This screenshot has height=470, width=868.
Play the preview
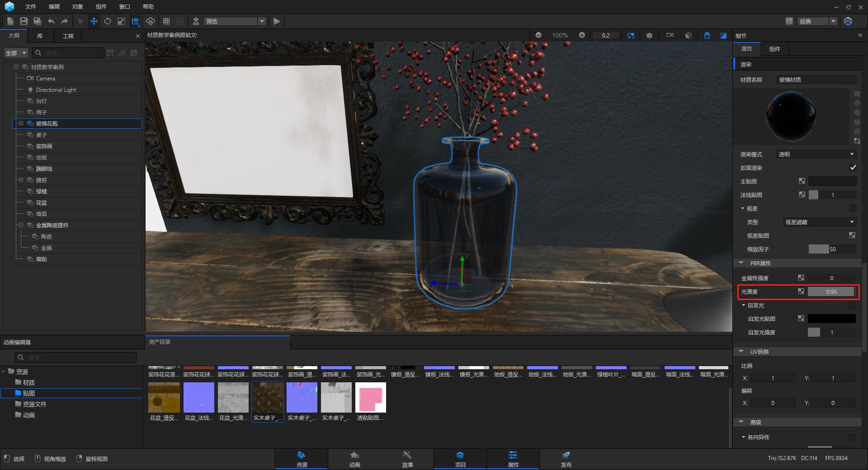click(277, 21)
